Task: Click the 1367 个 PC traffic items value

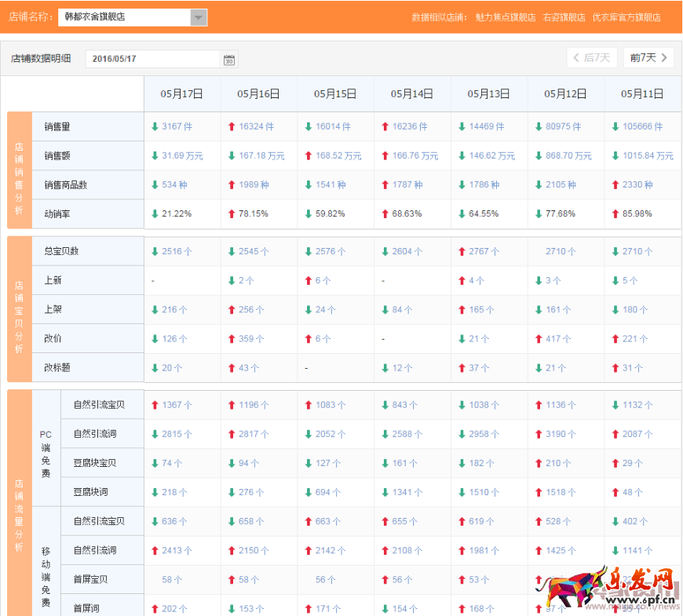Action: [177, 405]
